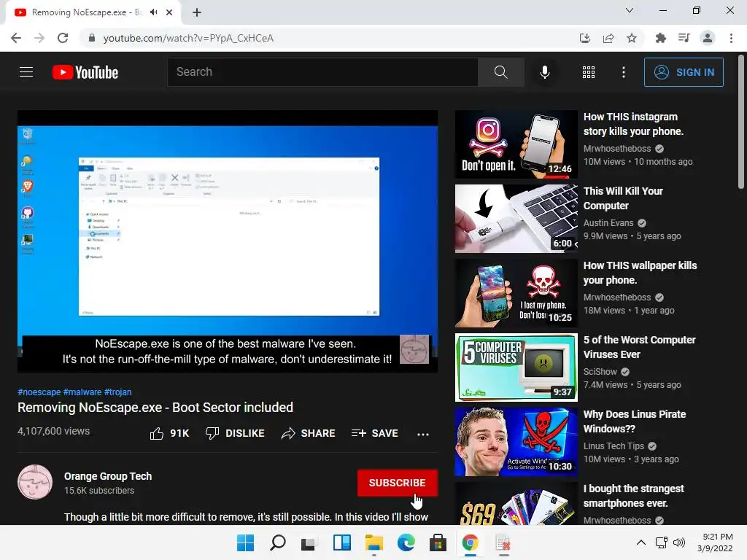The image size is (747, 560).
Task: Bookmark this page with star icon
Action: click(x=632, y=38)
